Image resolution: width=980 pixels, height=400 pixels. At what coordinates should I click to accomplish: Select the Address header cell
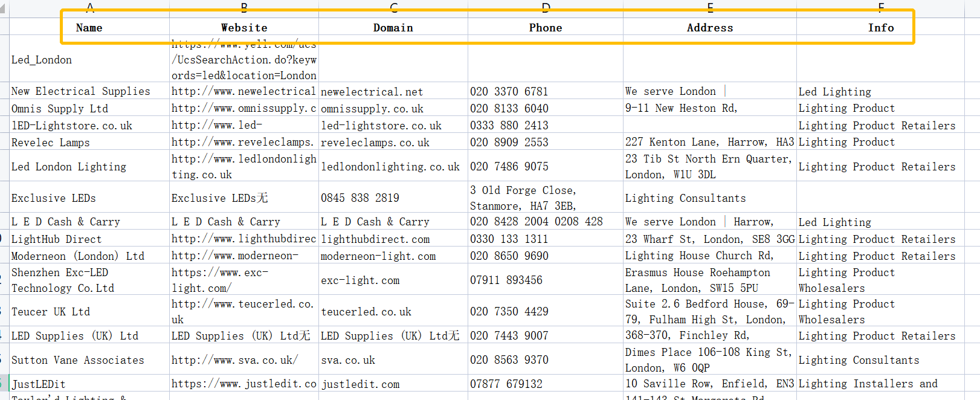point(710,28)
